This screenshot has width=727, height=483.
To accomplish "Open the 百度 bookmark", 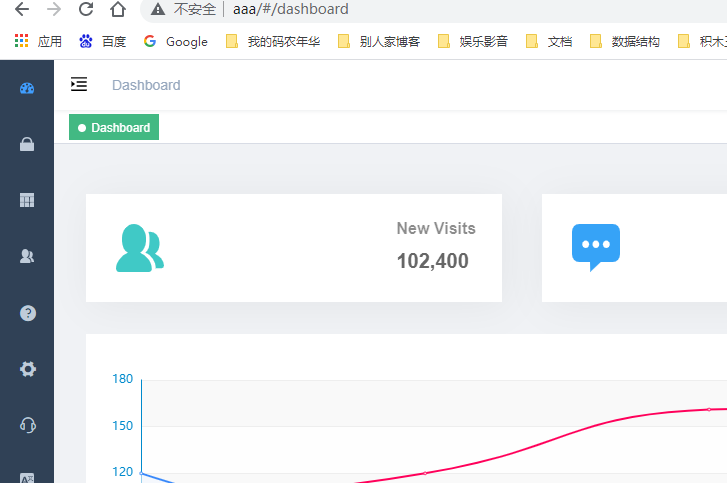I will (x=102, y=41).
